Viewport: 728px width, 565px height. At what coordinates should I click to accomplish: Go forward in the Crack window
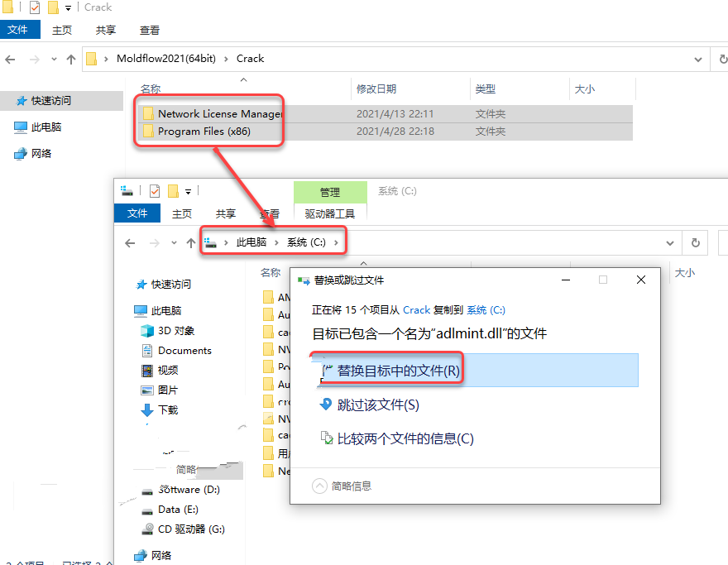[35, 60]
